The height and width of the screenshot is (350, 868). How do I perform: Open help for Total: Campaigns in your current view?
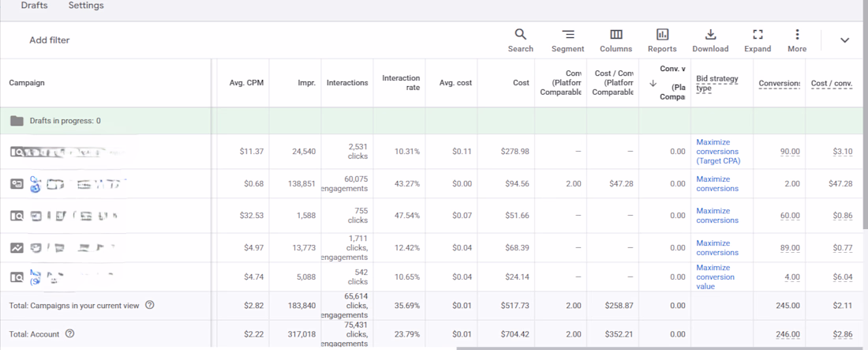coord(149,305)
